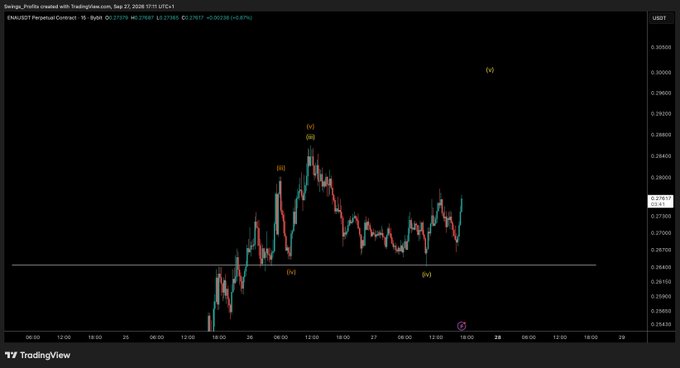Click the price axis label 0.26150
Image resolution: width=680 pixels, height=368 pixels.
click(x=661, y=282)
